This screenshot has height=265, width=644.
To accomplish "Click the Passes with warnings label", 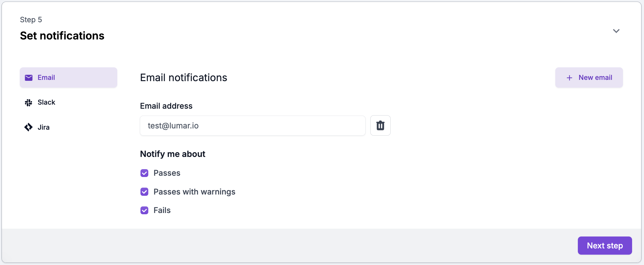I will point(194,192).
